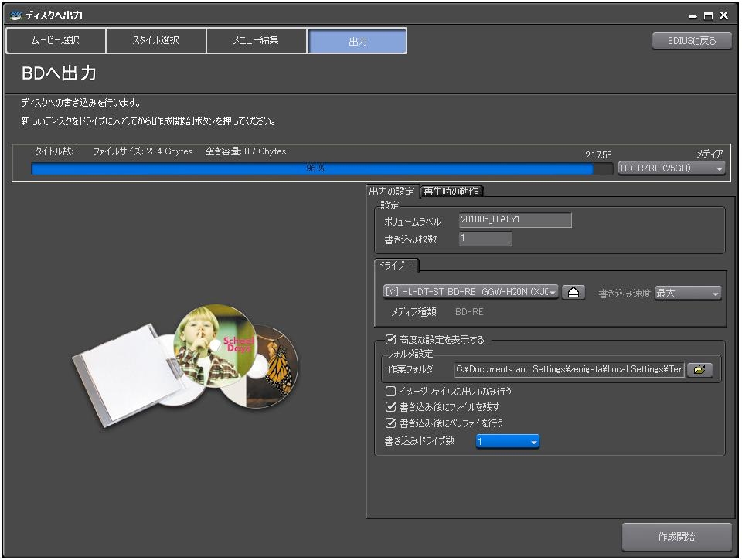Image resolution: width=742 pixels, height=560 pixels.
Task: Expand the HL-DT-ST BD-RE drive selector
Action: 471,293
